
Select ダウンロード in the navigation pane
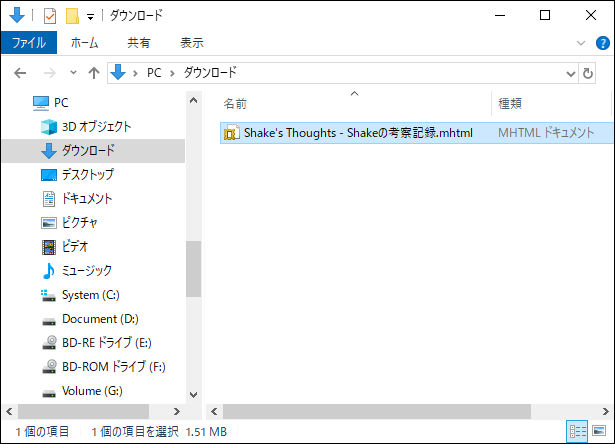tap(88, 151)
